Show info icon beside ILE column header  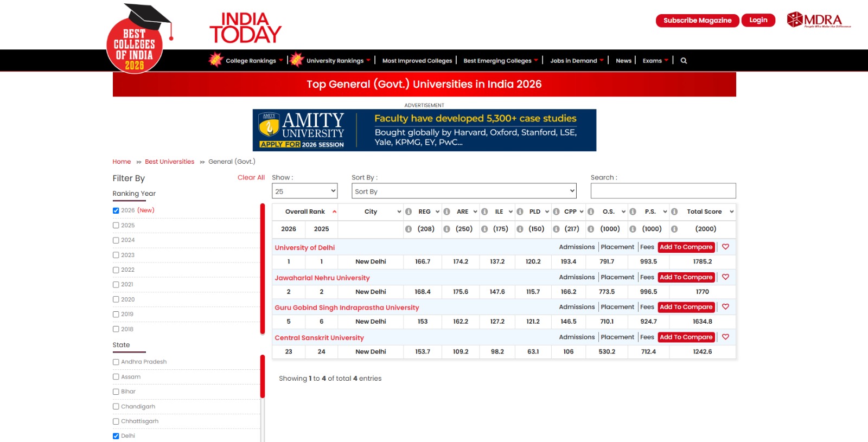pyautogui.click(x=484, y=212)
